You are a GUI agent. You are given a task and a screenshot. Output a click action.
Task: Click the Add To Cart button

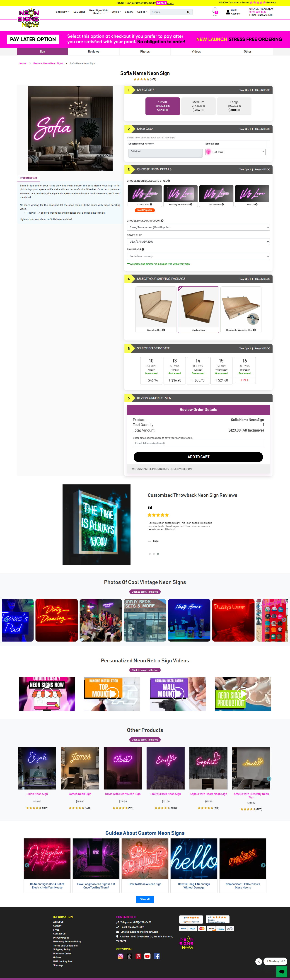pyautogui.click(x=198, y=456)
